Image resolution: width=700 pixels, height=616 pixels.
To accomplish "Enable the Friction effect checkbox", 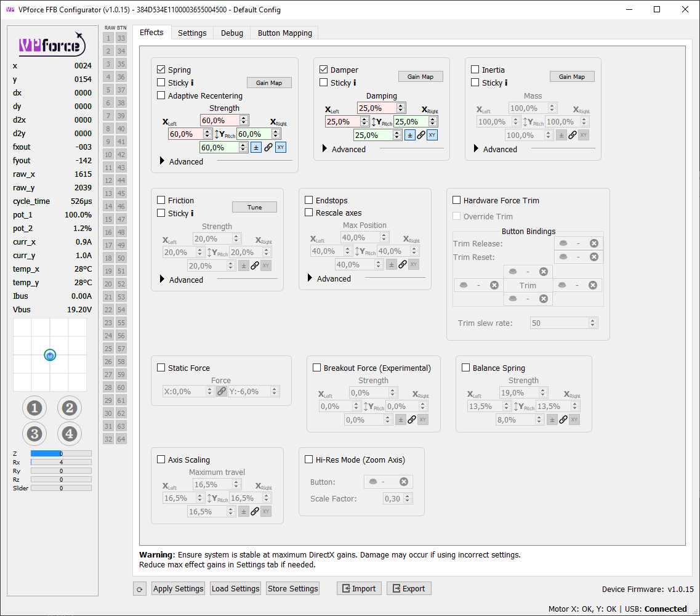I will coord(161,200).
